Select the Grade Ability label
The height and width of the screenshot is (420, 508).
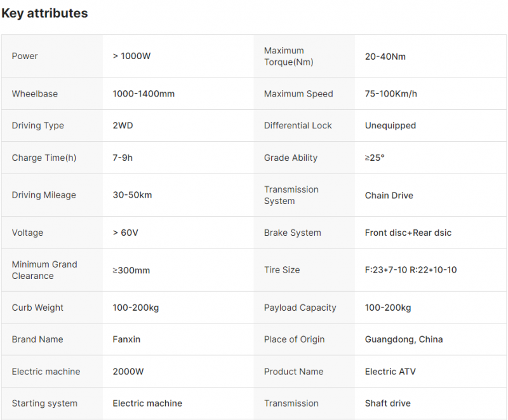290,158
